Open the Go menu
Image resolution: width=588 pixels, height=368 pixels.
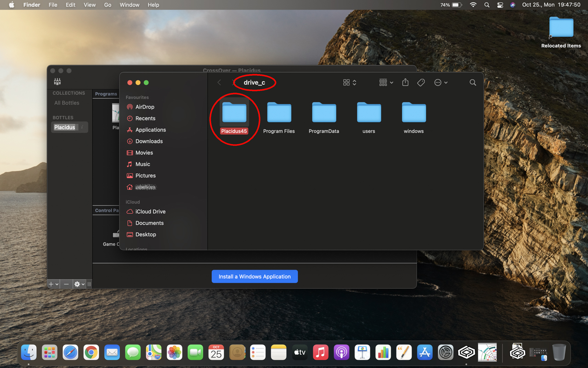point(108,5)
